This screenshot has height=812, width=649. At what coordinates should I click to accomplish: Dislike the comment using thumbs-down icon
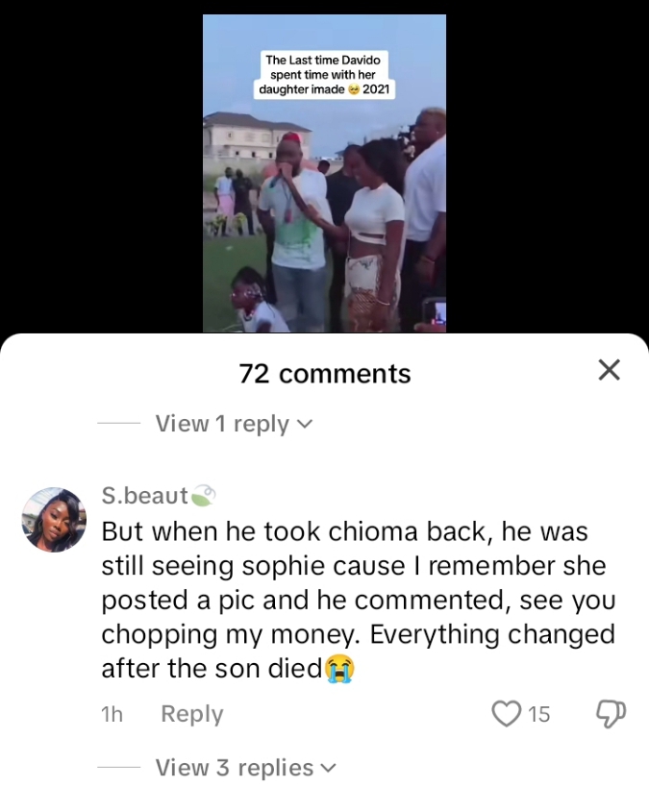click(x=612, y=714)
